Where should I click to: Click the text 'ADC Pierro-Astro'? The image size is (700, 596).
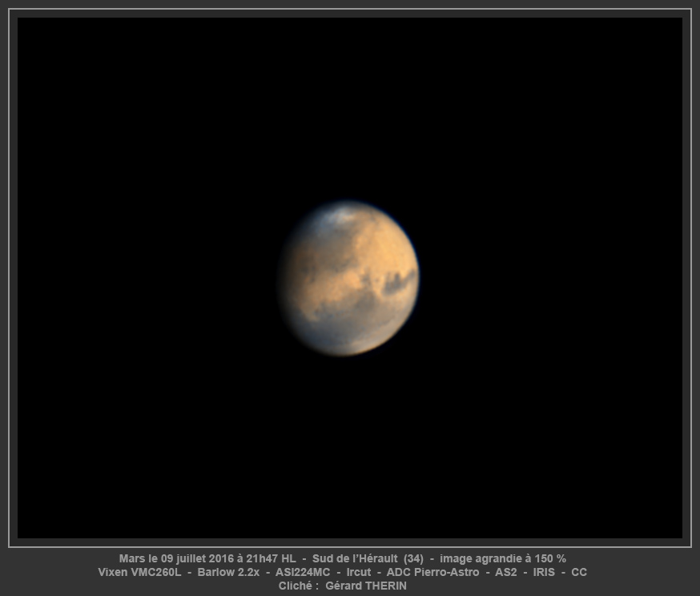432,572
